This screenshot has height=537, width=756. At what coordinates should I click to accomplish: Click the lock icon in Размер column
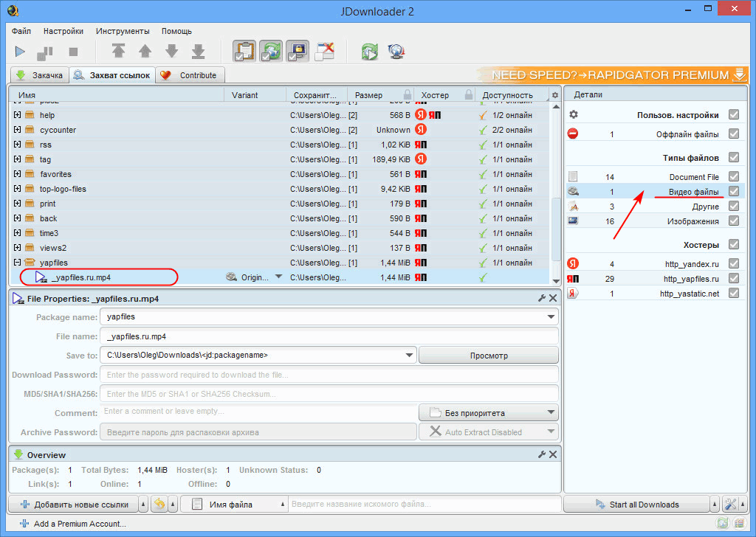pos(408,94)
